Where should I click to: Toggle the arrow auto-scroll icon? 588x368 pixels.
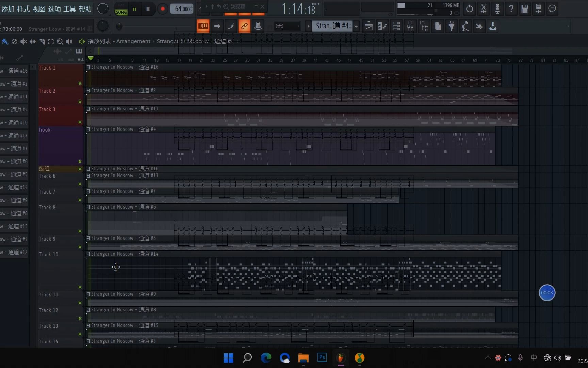[x=217, y=26]
